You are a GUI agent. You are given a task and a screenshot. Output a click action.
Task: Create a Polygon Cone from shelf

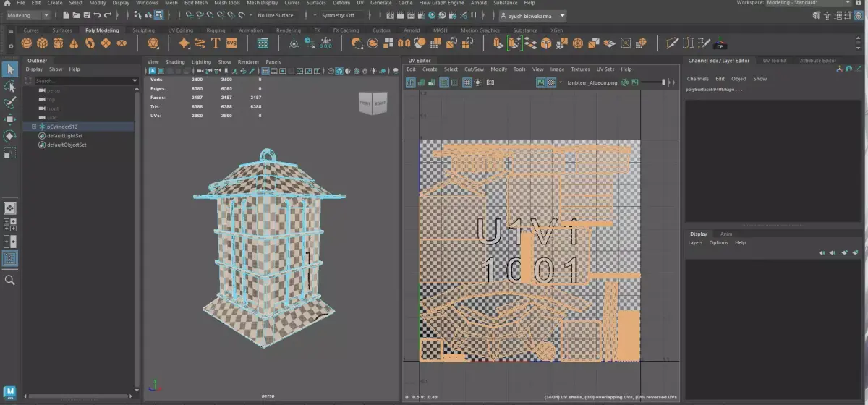(x=74, y=43)
